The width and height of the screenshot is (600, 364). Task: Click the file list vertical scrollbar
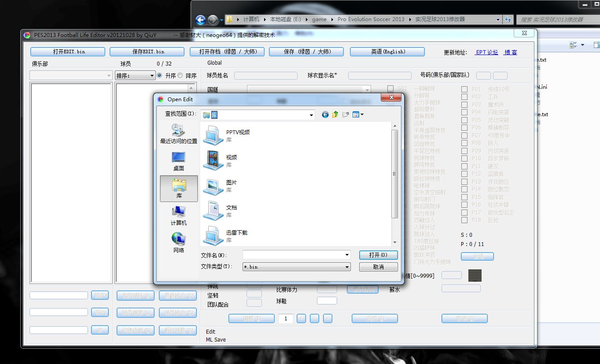pyautogui.click(x=394, y=174)
